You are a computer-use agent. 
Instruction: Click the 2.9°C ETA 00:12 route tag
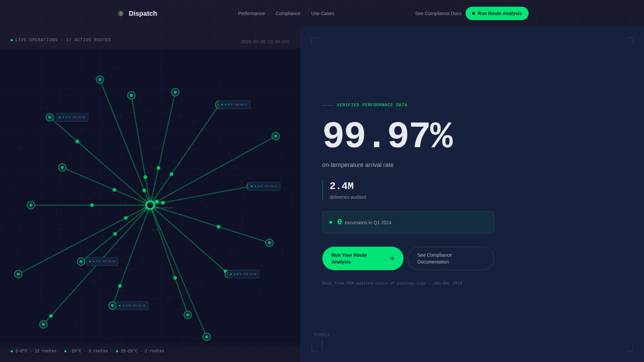pyautogui.click(x=234, y=105)
